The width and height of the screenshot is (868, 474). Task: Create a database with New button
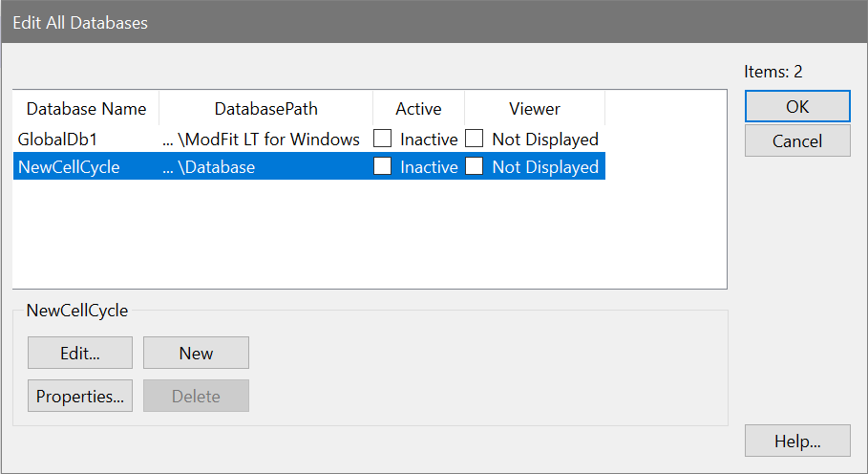(x=196, y=353)
